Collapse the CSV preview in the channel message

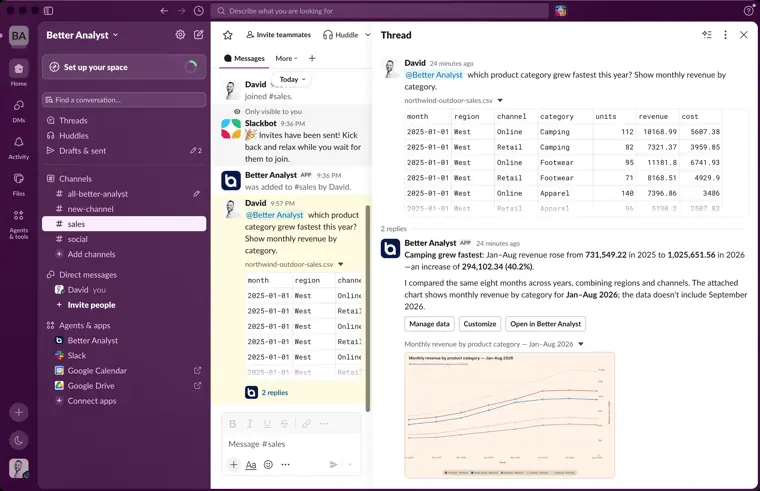tap(341, 264)
